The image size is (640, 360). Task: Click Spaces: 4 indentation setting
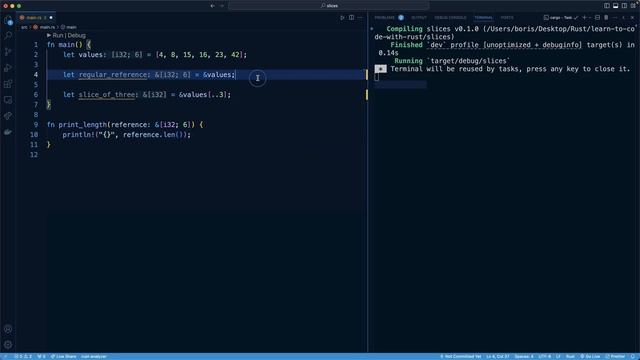point(524,356)
